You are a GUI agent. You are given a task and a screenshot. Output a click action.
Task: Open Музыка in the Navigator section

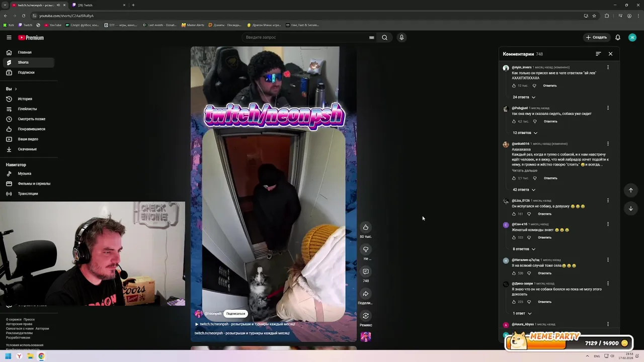[28, 173]
